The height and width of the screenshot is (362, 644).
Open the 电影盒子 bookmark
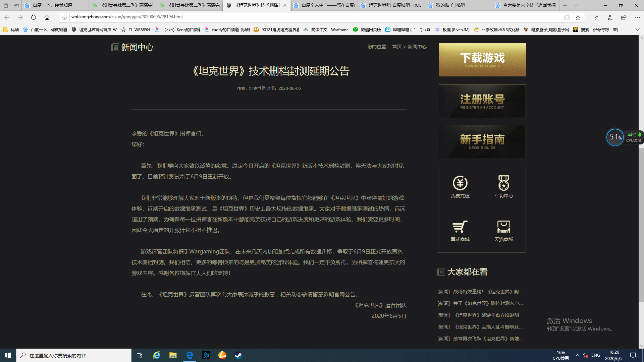pos(546,29)
